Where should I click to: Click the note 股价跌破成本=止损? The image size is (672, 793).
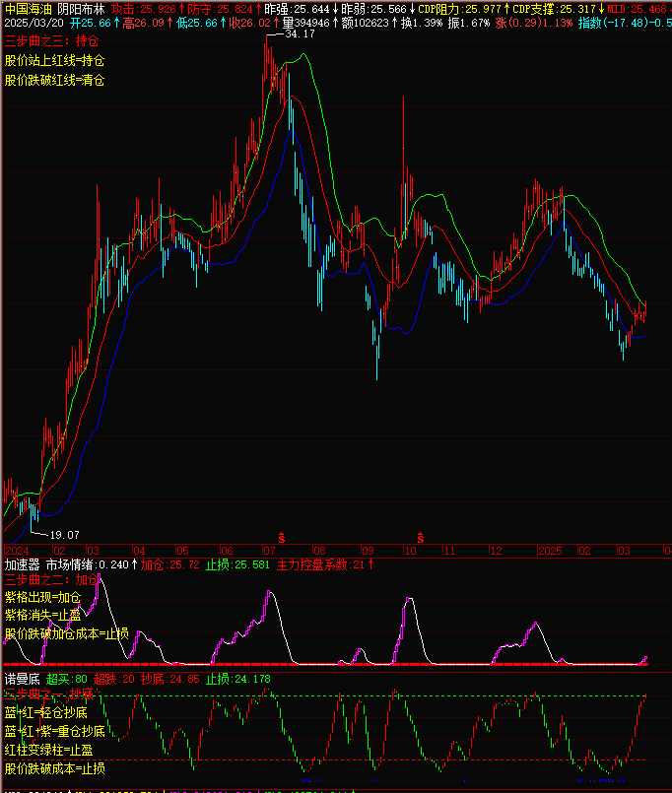[54, 768]
